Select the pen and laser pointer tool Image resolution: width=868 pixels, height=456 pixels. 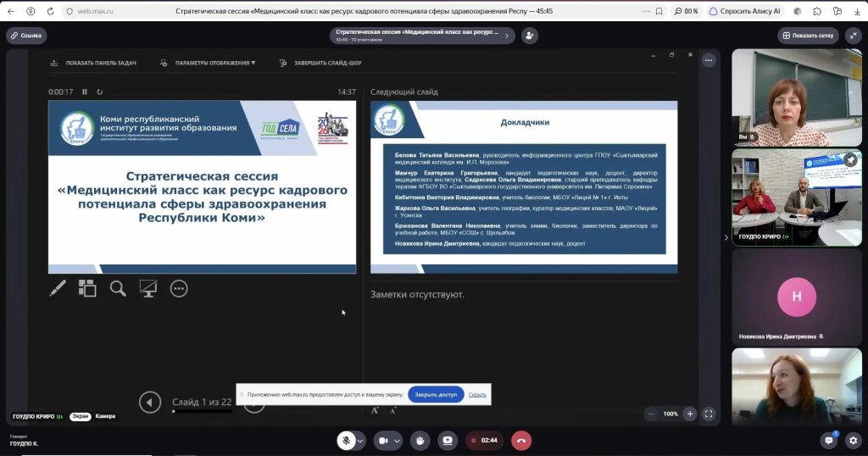(x=58, y=288)
